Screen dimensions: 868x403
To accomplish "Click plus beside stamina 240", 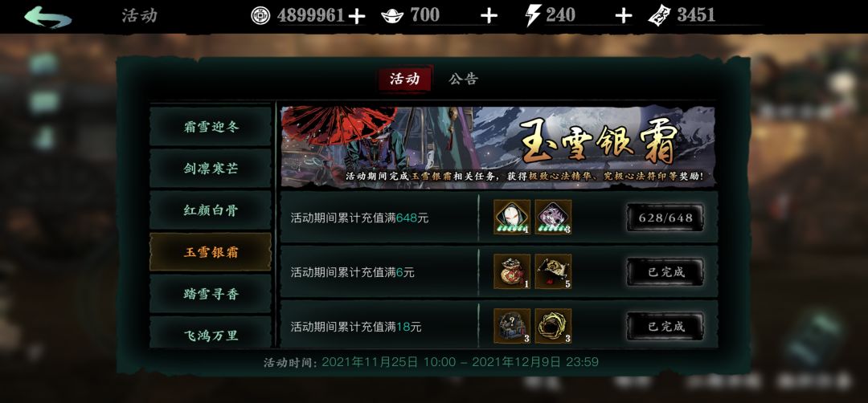I will click(624, 16).
